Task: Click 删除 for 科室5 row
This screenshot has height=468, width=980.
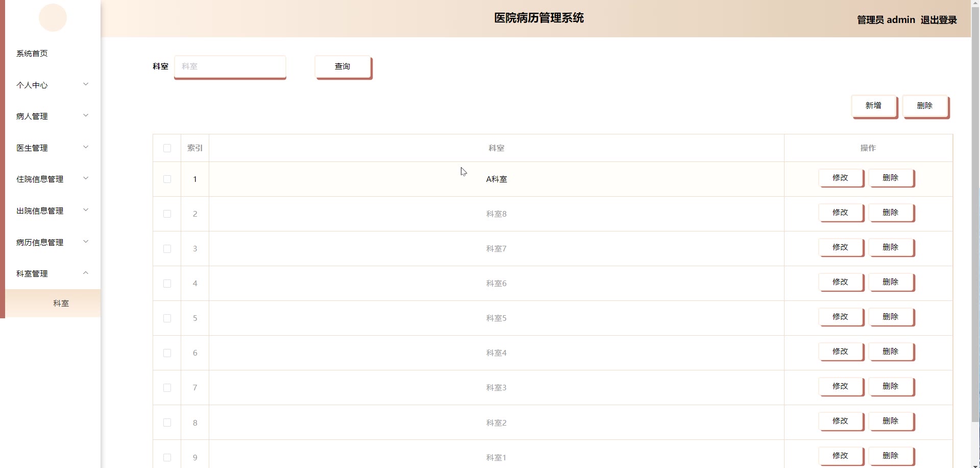Action: point(891,317)
